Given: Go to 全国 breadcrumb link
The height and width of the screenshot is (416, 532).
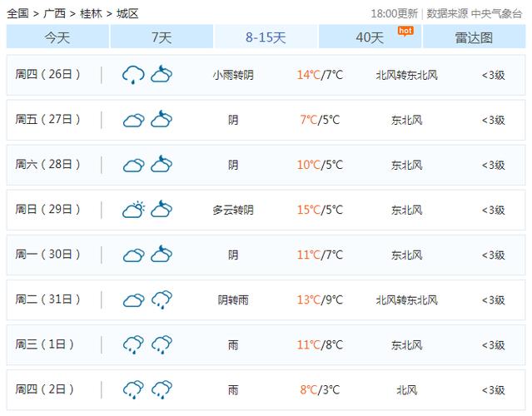Looking at the screenshot, I should point(17,13).
